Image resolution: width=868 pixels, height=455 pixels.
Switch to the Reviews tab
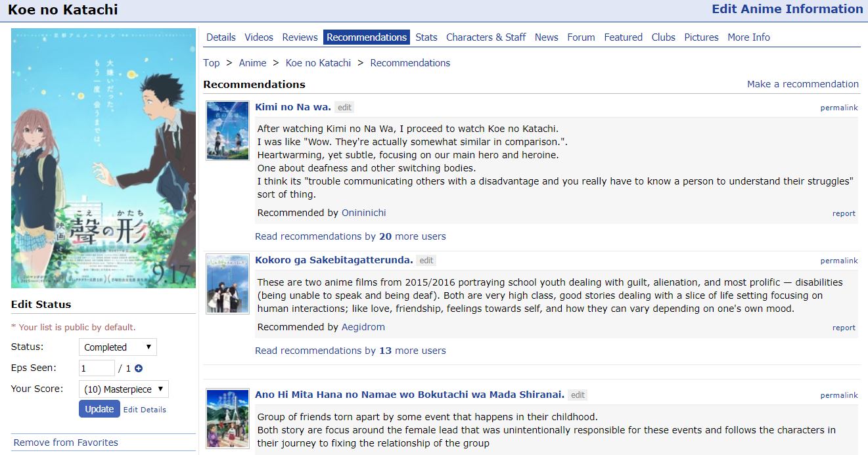[x=300, y=37]
